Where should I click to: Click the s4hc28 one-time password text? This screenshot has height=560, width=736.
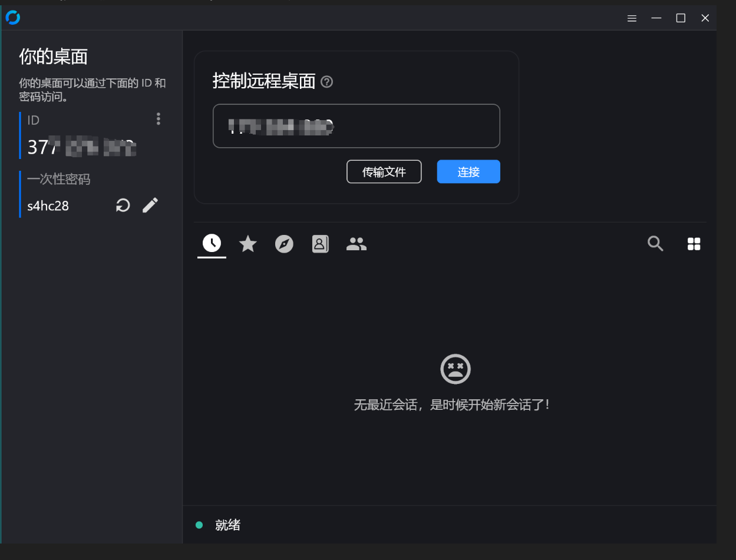point(48,206)
